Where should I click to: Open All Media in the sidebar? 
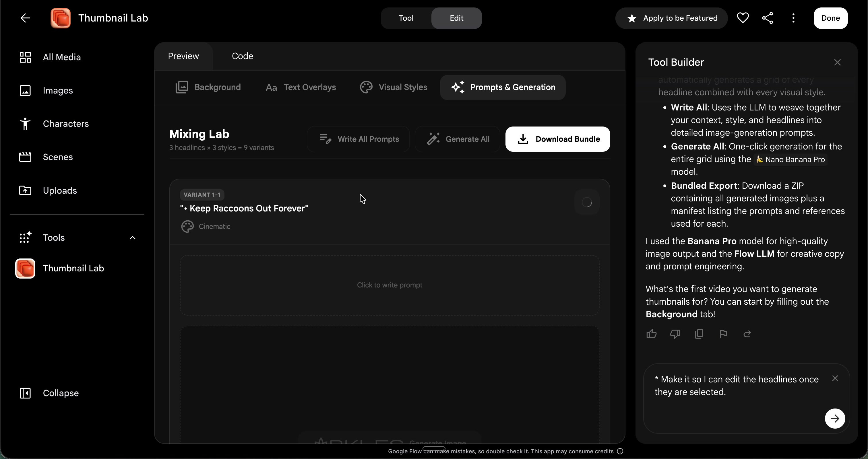50,57
